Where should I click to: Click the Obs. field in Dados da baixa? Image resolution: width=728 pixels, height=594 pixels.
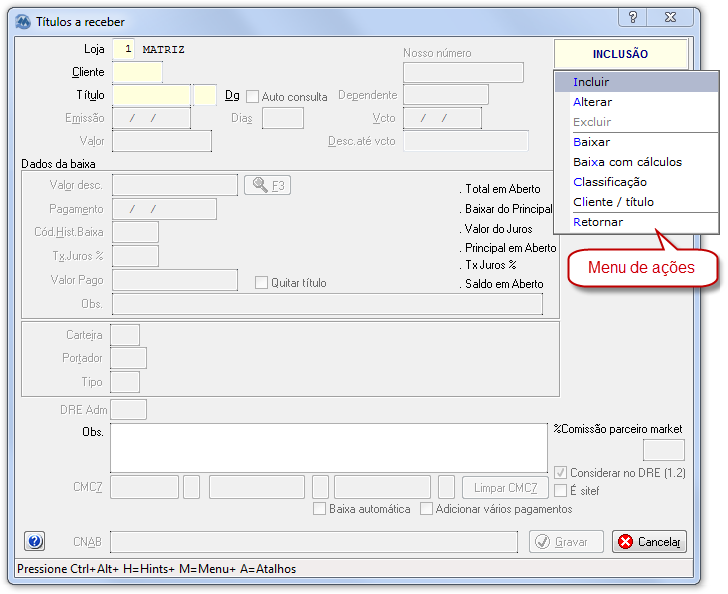[327, 304]
